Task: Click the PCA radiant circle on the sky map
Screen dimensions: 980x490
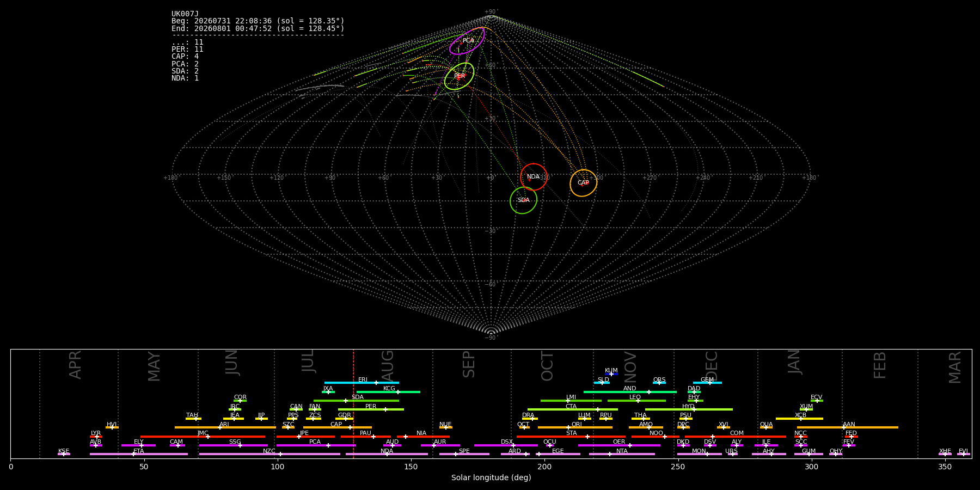Action: tap(467, 41)
